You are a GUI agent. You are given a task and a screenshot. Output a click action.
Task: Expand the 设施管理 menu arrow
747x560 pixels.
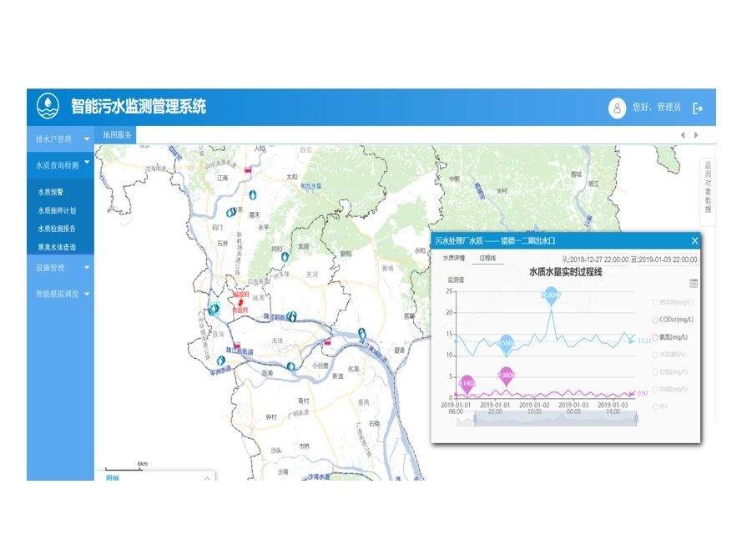(87, 268)
